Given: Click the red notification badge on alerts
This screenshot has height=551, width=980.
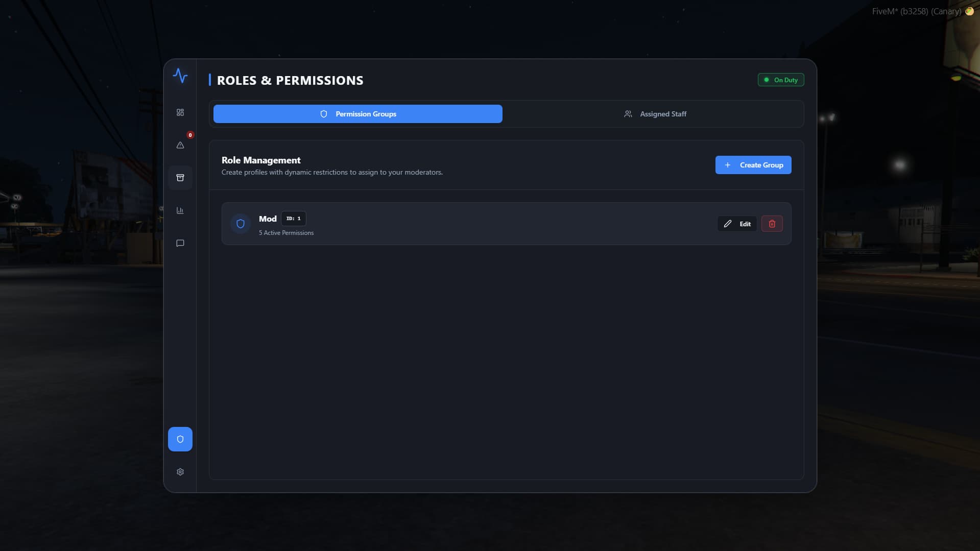Looking at the screenshot, I should click(x=190, y=135).
